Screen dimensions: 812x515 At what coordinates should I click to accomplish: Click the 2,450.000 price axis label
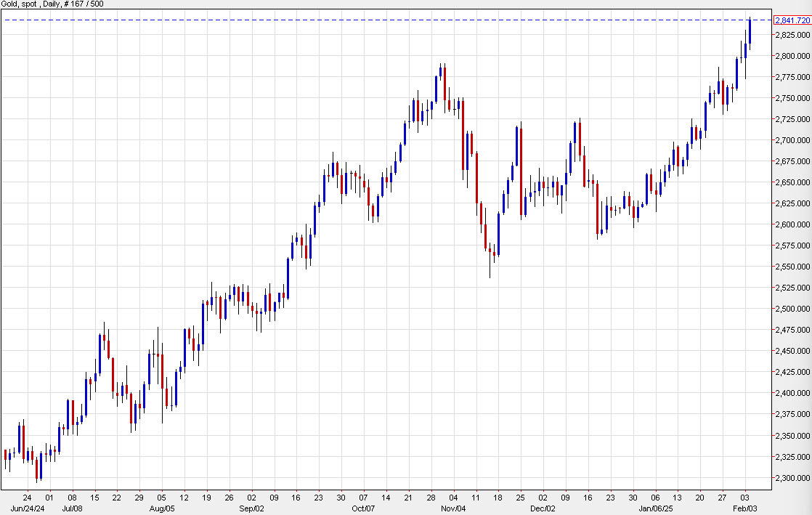792,352
